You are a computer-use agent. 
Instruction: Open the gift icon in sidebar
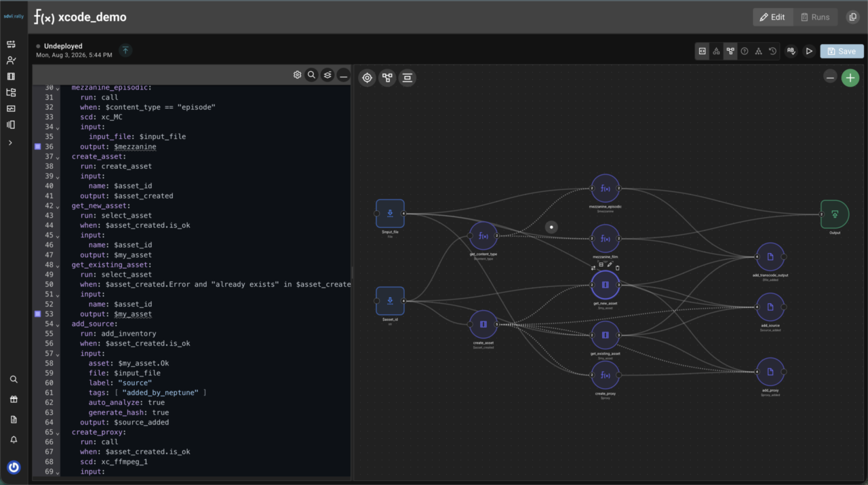14,400
